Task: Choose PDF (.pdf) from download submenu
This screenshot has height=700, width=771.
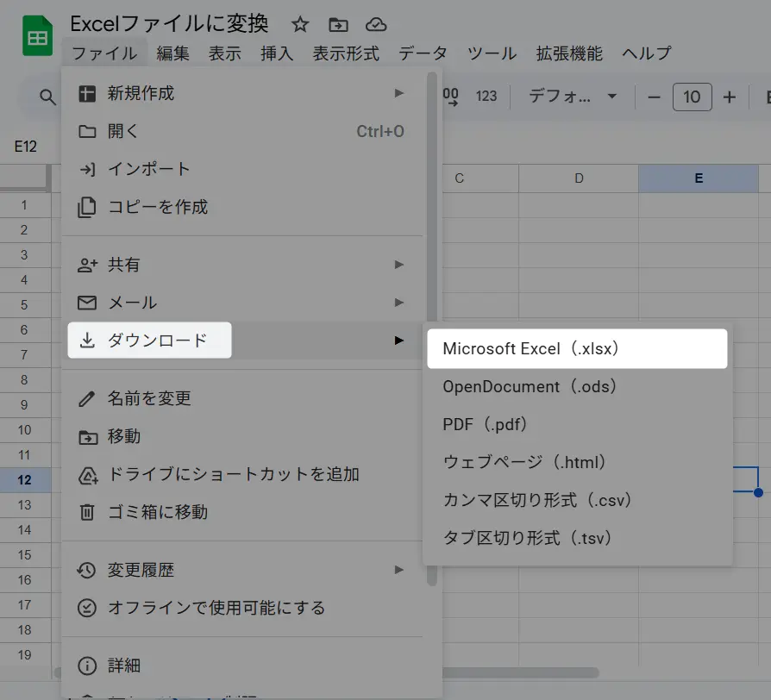Action: point(485,424)
